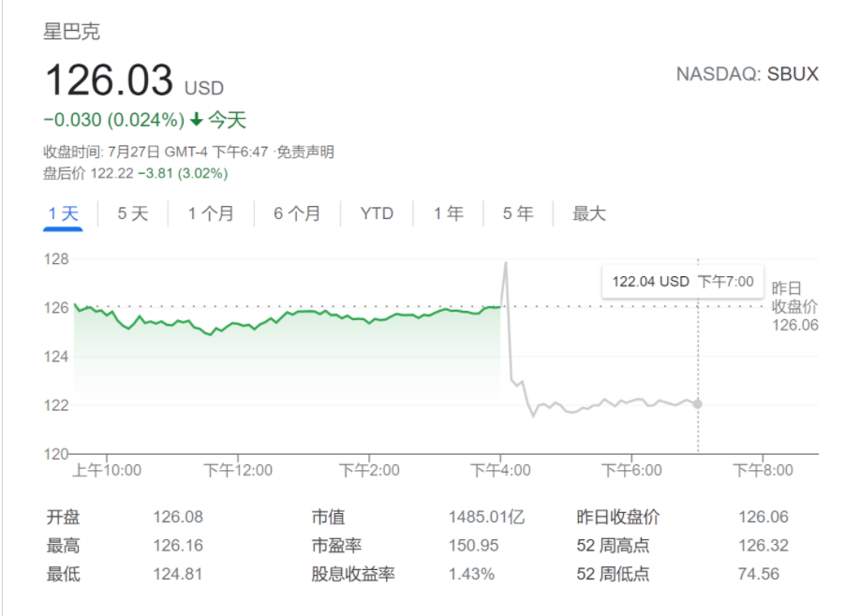Click the 最低 value 124.81

tap(178, 574)
